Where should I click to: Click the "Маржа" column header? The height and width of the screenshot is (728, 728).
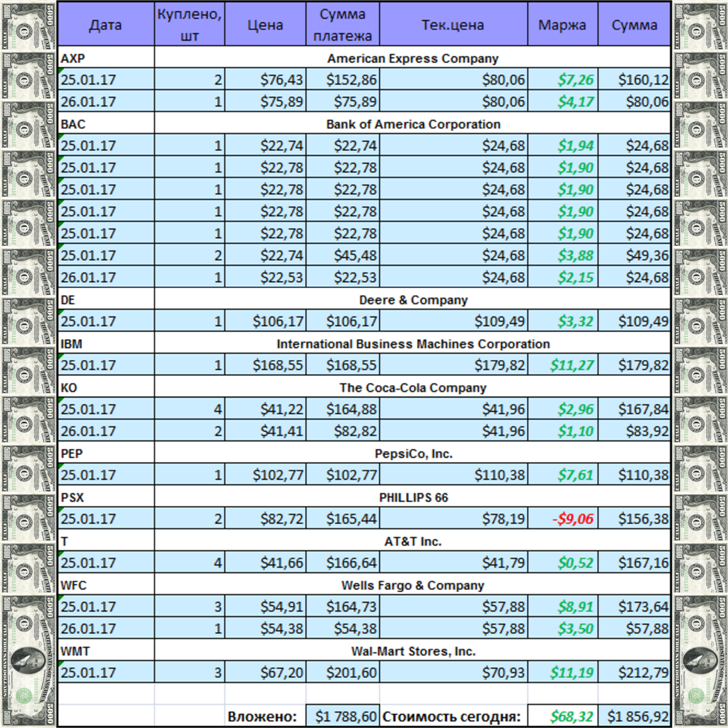tap(562, 24)
